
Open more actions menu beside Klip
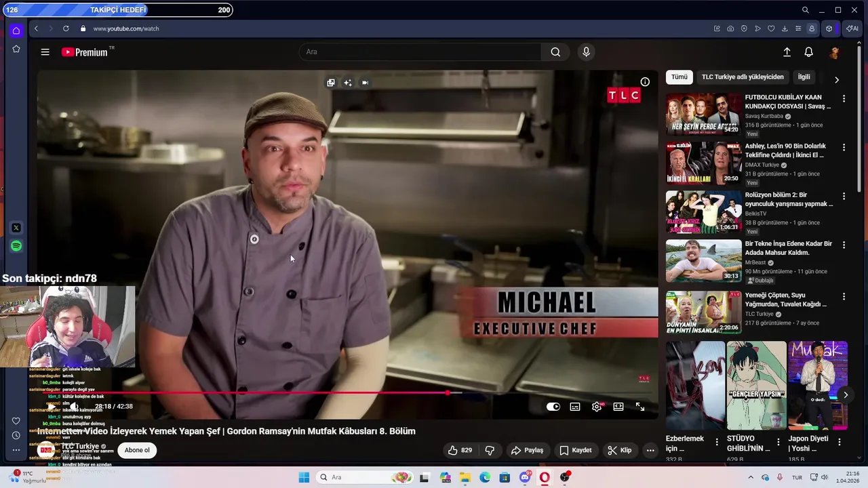650,450
